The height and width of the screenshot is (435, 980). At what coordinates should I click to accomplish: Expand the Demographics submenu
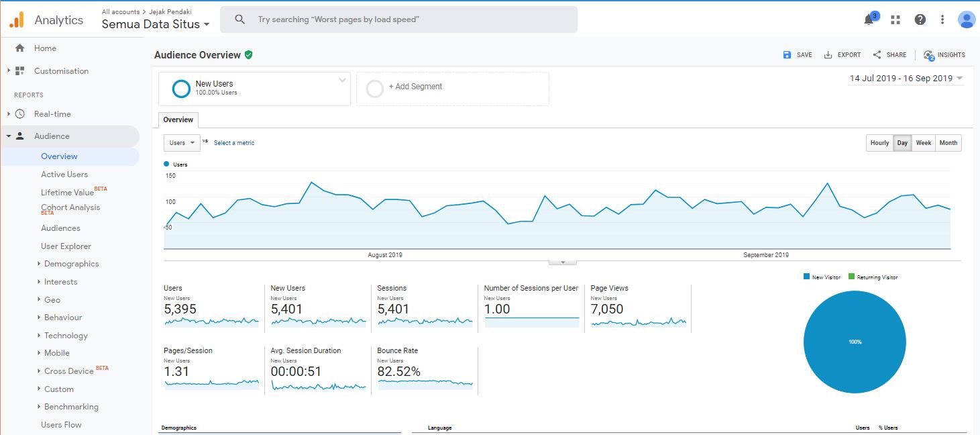(x=39, y=264)
